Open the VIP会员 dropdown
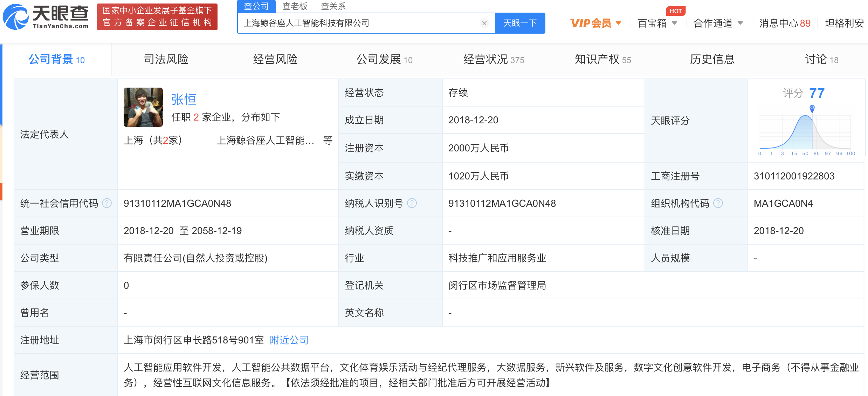 pyautogui.click(x=596, y=23)
